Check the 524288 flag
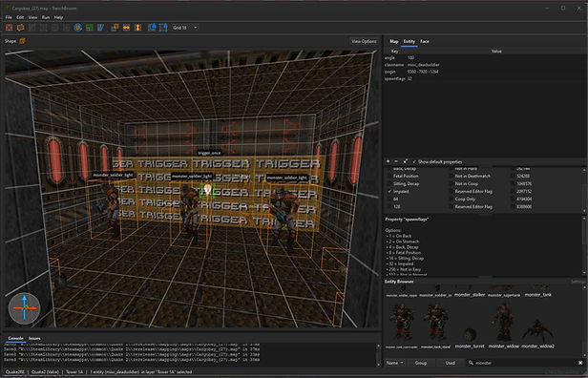588x378 pixels. coord(513,176)
